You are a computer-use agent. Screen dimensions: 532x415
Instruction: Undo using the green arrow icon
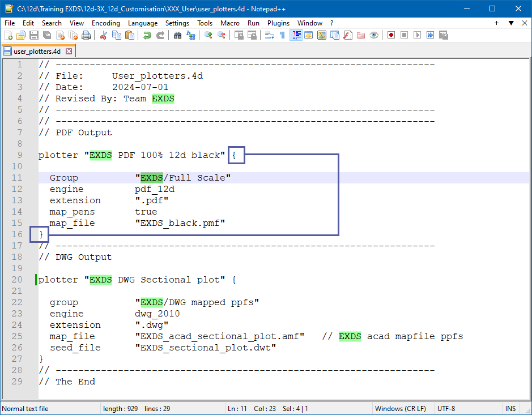pos(147,35)
